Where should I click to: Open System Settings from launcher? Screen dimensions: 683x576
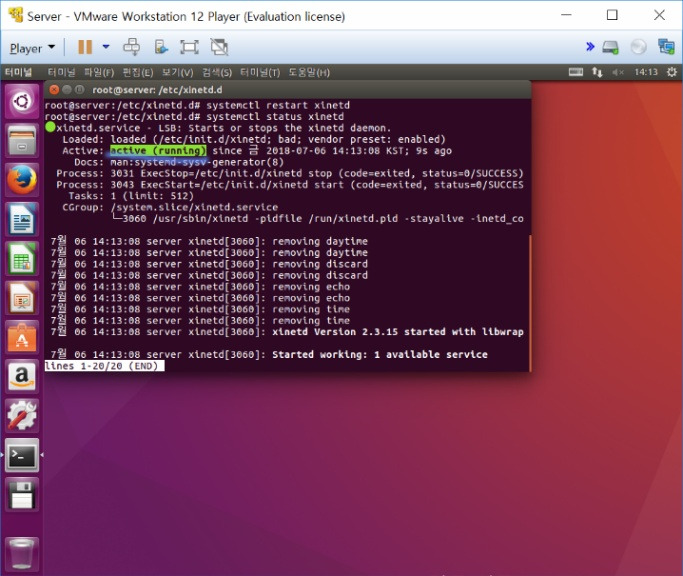(x=22, y=415)
